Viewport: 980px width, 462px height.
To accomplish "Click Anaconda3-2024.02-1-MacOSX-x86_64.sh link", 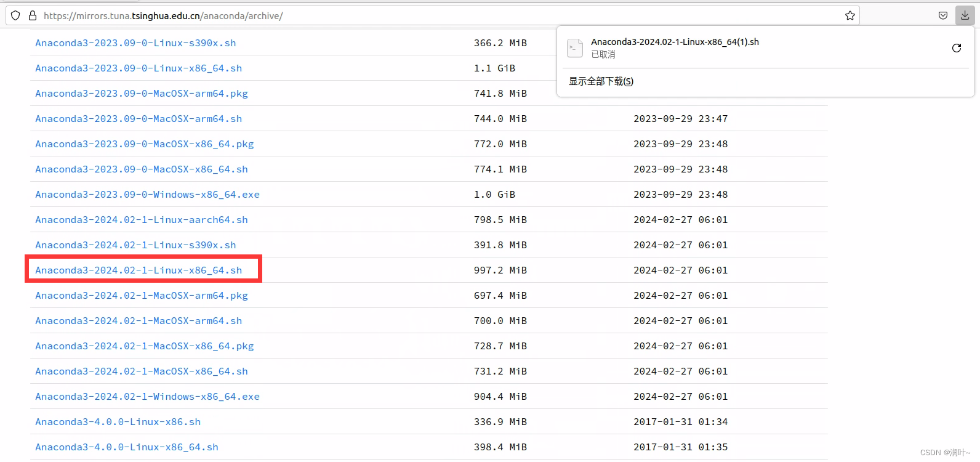I will point(142,371).
